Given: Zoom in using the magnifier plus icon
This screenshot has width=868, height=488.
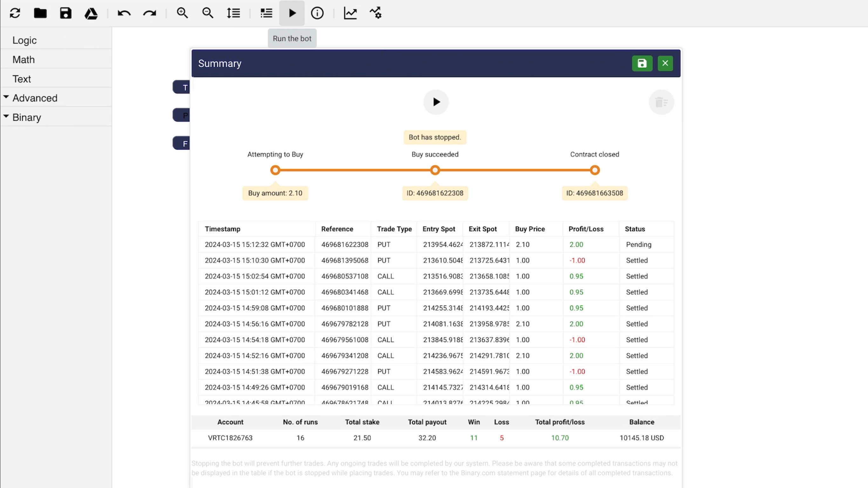Looking at the screenshot, I should point(182,13).
